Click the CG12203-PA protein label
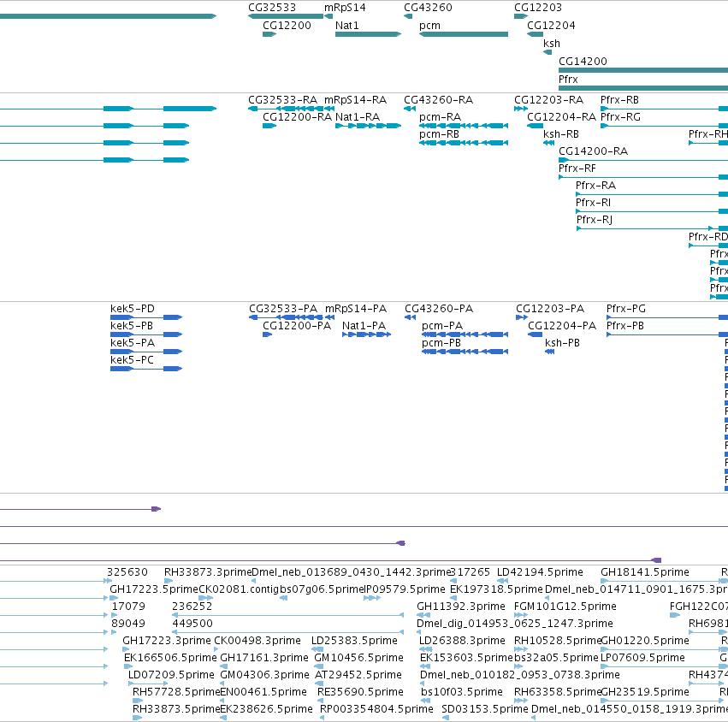 [550, 309]
